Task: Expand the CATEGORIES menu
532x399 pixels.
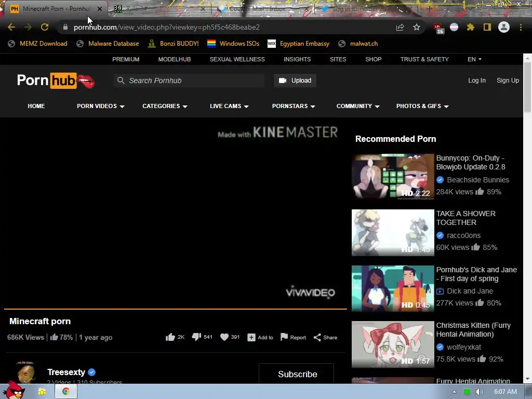Action: pyautogui.click(x=165, y=106)
